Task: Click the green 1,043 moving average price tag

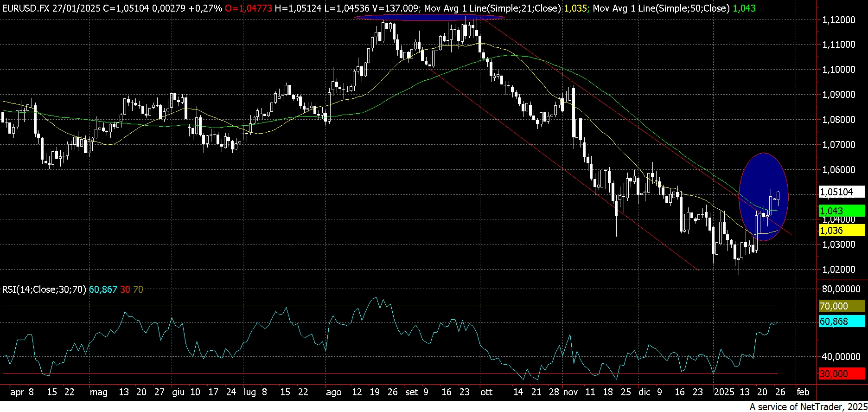Action: (842, 211)
